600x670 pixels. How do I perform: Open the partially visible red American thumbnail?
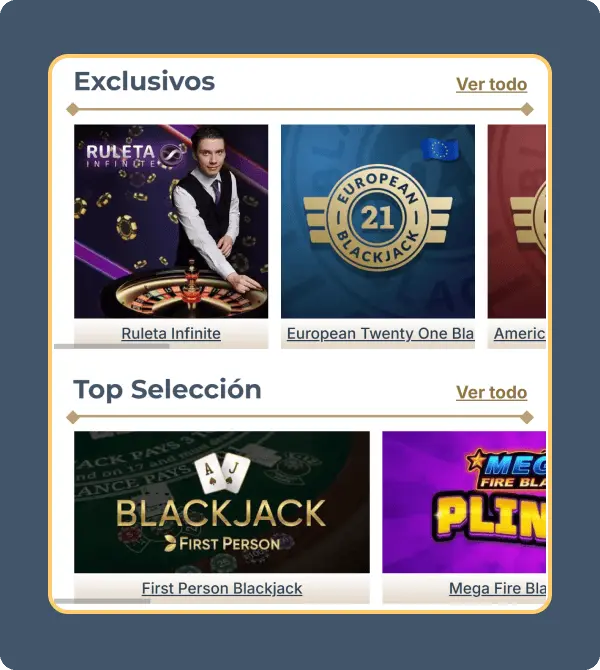click(x=517, y=221)
